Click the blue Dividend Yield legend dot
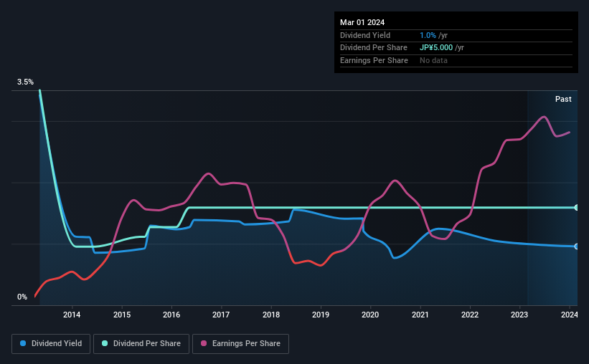Image resolution: width=589 pixels, height=364 pixels. point(23,343)
